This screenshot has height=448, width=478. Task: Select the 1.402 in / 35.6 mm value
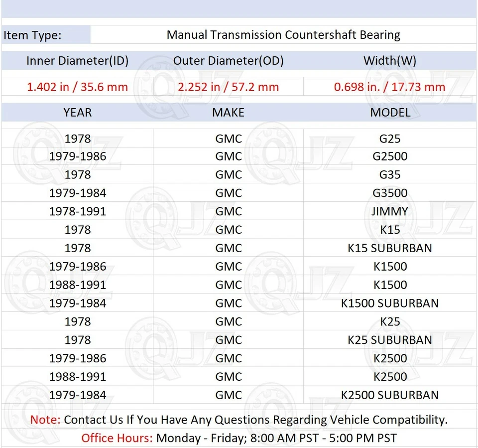click(x=77, y=86)
